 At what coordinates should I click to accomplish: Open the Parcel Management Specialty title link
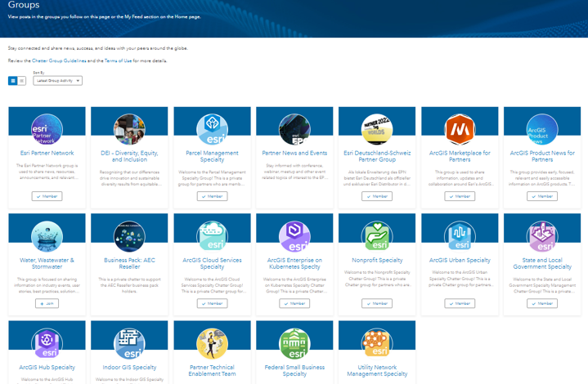tap(212, 156)
